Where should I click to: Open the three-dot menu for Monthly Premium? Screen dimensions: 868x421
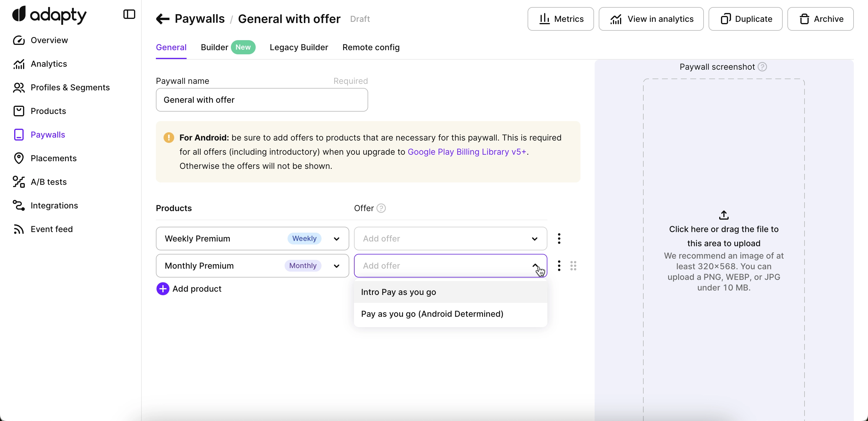click(x=559, y=266)
